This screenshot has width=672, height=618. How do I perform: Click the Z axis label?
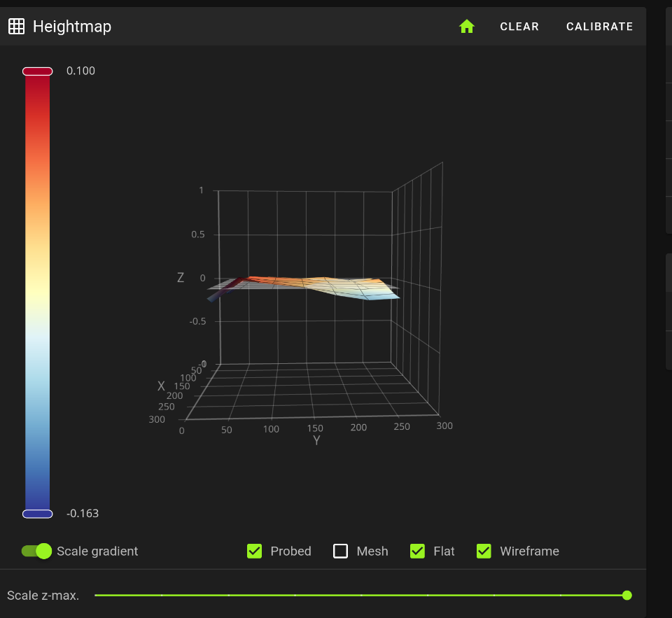181,278
